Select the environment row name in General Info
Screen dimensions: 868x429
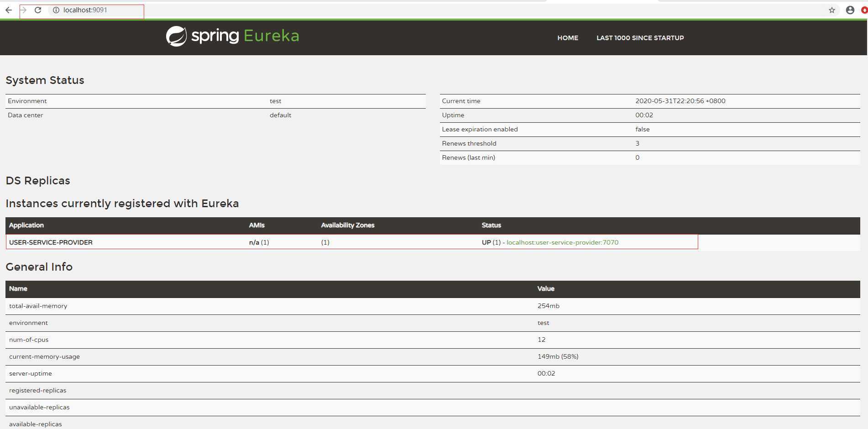click(x=28, y=323)
